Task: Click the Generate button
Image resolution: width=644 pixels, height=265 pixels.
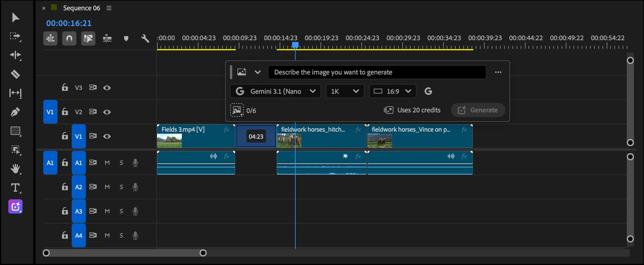Action: pos(478,110)
